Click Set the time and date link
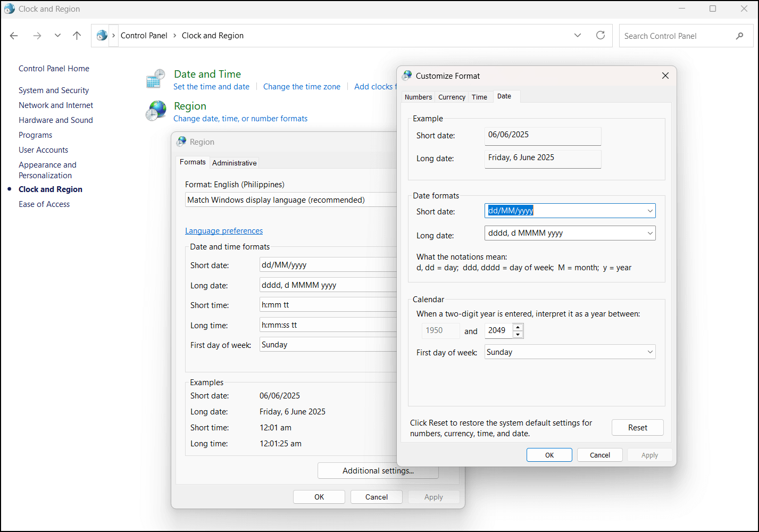Image resolution: width=759 pixels, height=532 pixels. [x=211, y=86]
